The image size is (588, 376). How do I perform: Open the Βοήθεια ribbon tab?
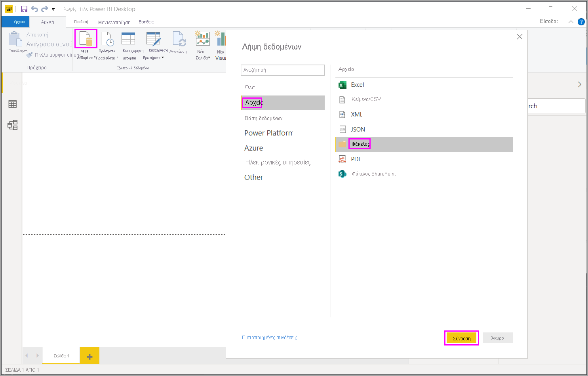pos(146,22)
